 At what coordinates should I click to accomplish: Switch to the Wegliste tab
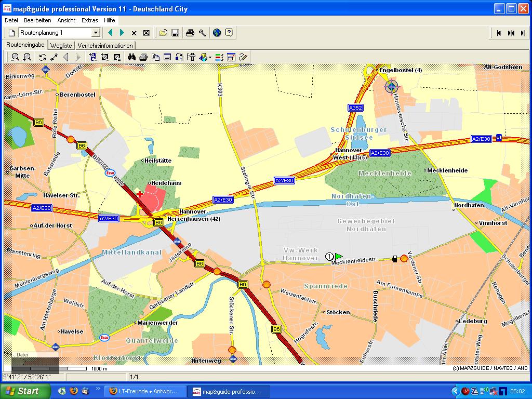click(62, 46)
